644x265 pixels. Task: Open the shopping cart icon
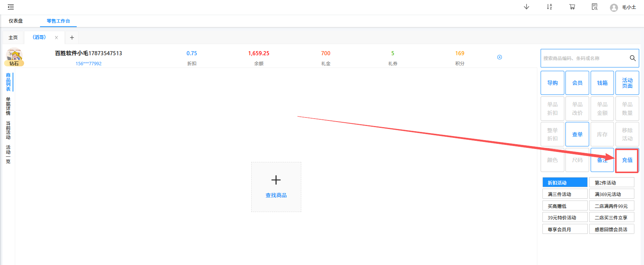572,7
